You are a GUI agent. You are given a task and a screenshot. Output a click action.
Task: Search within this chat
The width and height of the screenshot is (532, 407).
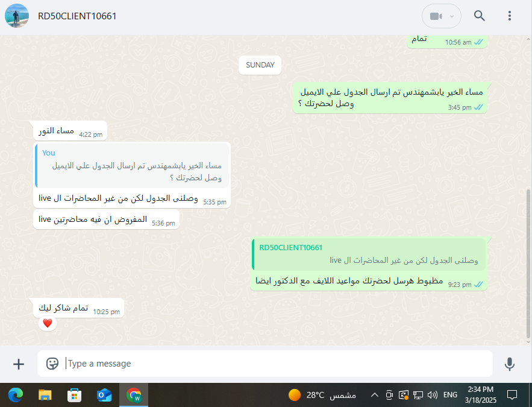click(x=479, y=16)
